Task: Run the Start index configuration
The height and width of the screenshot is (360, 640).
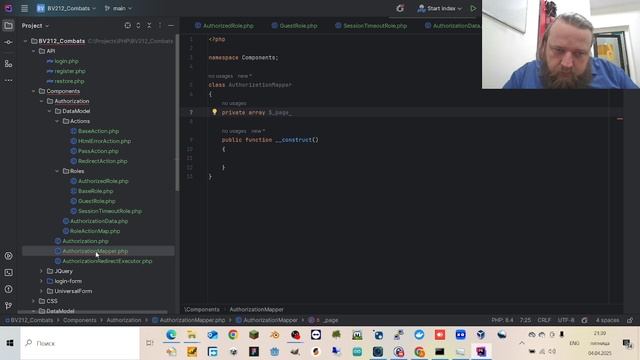Action: 473,8
